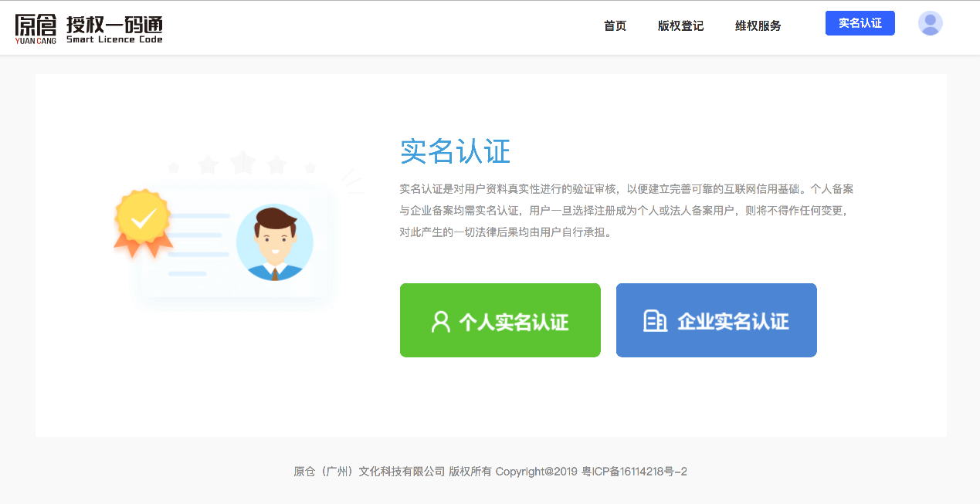Click the gold medal badge illustration
This screenshot has width=980, height=504.
pyautogui.click(x=144, y=220)
